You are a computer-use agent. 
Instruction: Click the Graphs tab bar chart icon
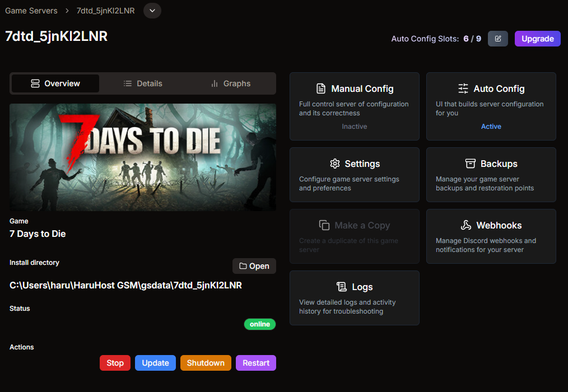tap(215, 83)
